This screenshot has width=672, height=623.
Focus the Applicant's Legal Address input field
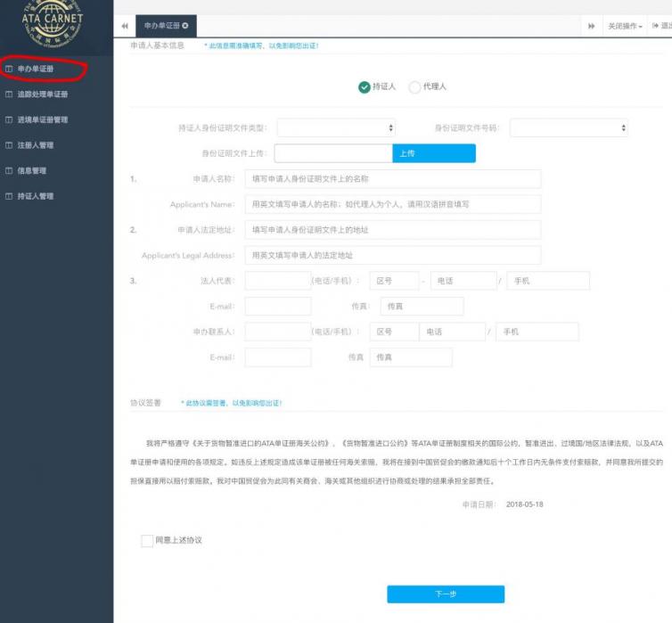tap(393, 256)
